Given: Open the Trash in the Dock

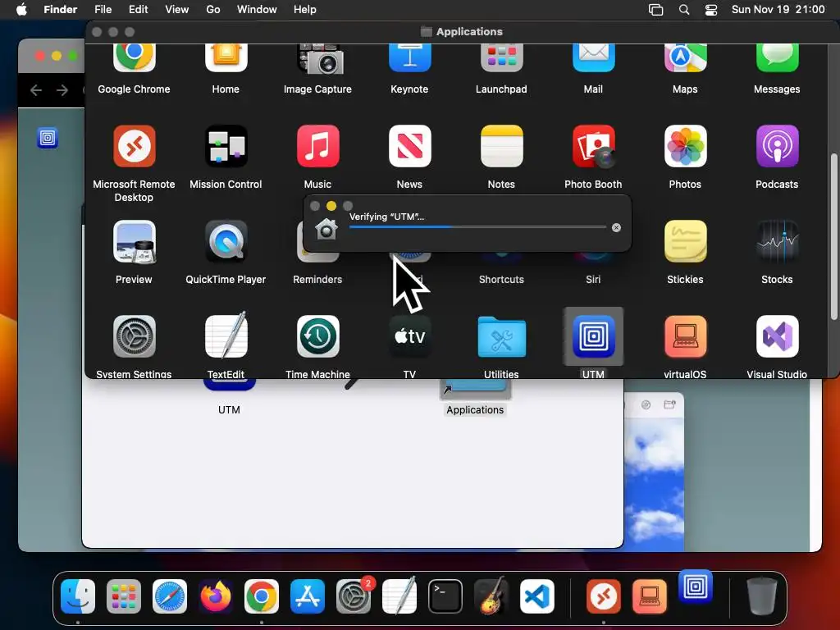Looking at the screenshot, I should pyautogui.click(x=762, y=596).
